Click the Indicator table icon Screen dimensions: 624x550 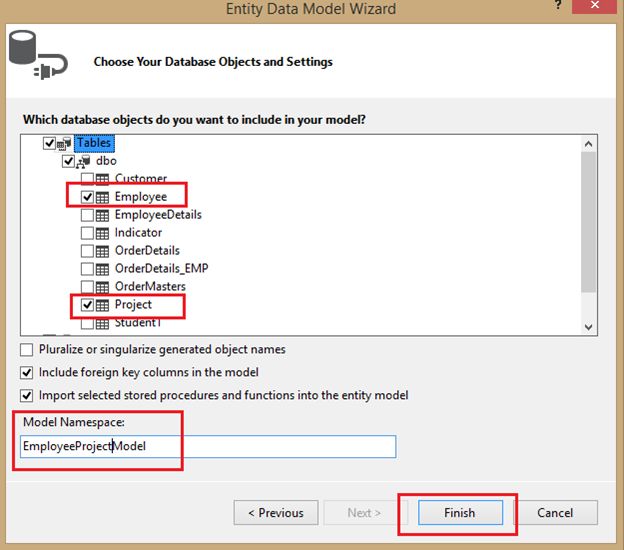point(102,233)
